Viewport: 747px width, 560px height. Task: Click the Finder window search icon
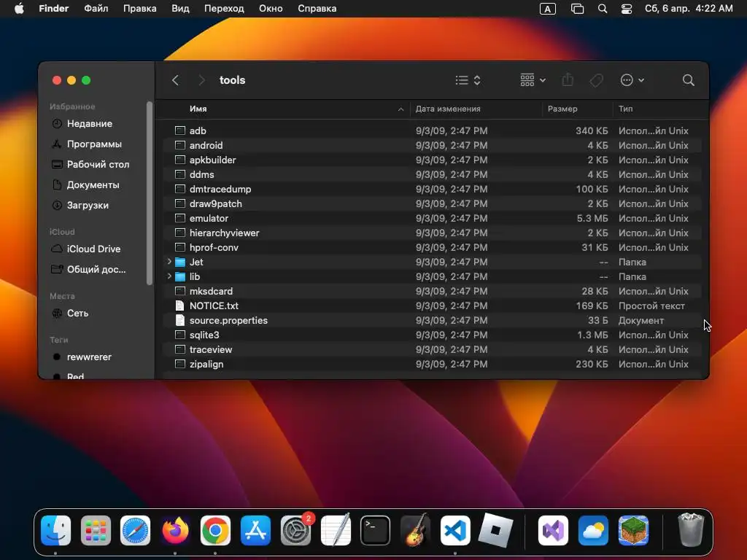689,80
